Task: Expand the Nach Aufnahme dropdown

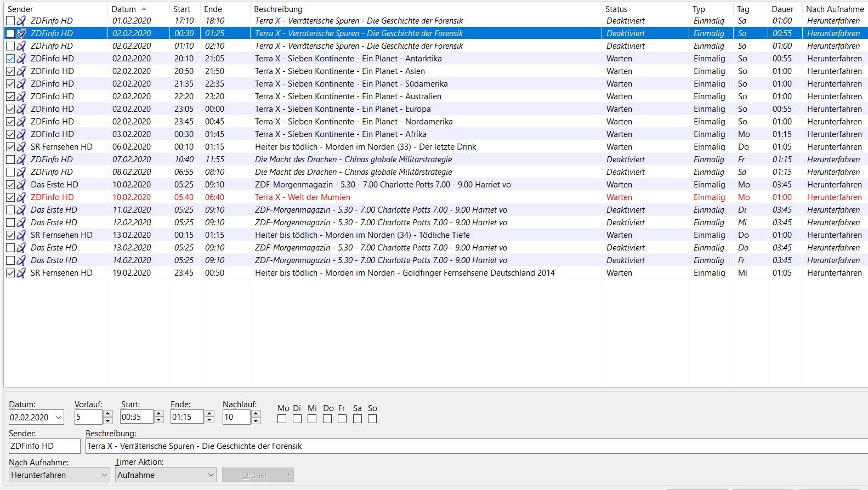Action: coord(104,475)
